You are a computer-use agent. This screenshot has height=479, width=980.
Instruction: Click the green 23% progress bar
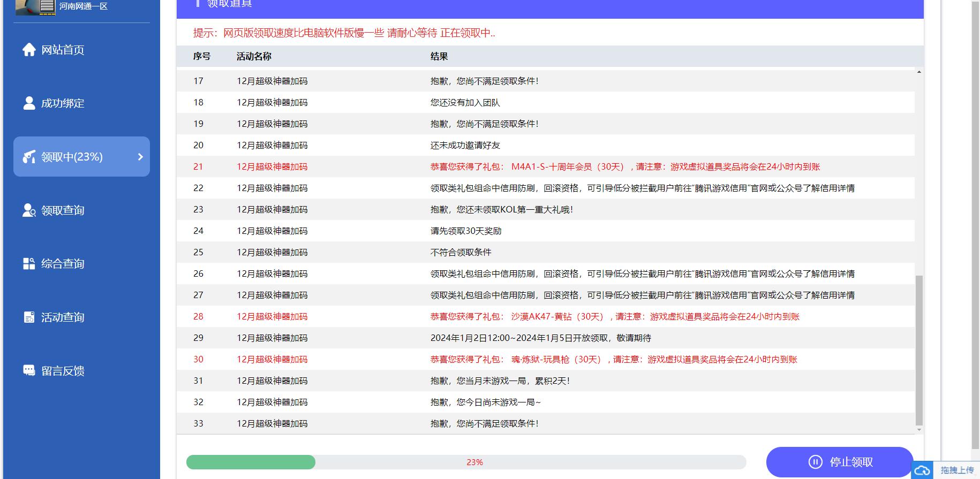(251, 462)
